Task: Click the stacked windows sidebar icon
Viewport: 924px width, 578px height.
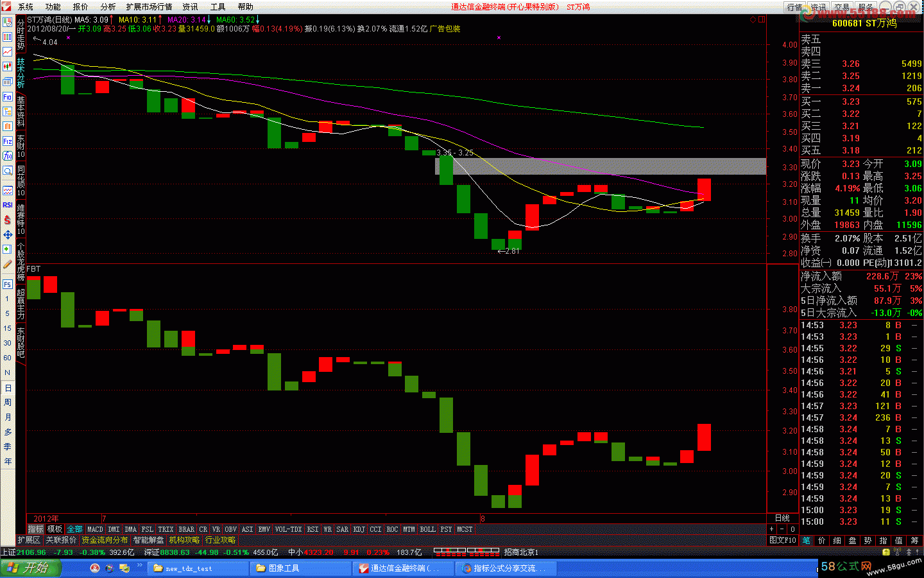Action: pos(8,82)
